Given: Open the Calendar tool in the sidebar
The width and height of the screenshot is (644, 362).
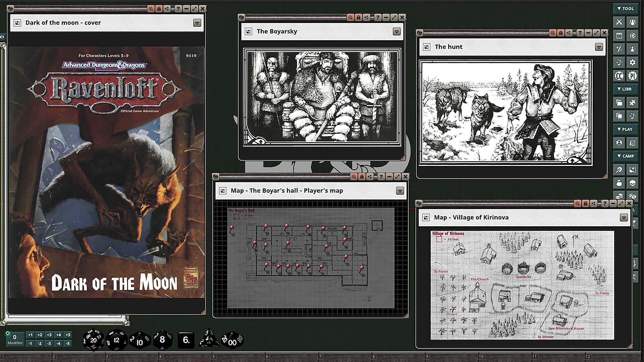Looking at the screenshot, I should tap(619, 36).
